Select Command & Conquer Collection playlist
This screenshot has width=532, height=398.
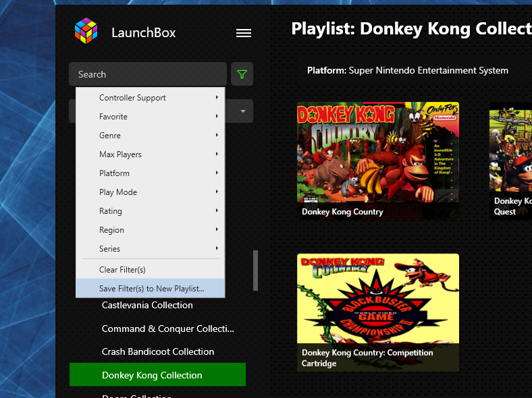[167, 329]
